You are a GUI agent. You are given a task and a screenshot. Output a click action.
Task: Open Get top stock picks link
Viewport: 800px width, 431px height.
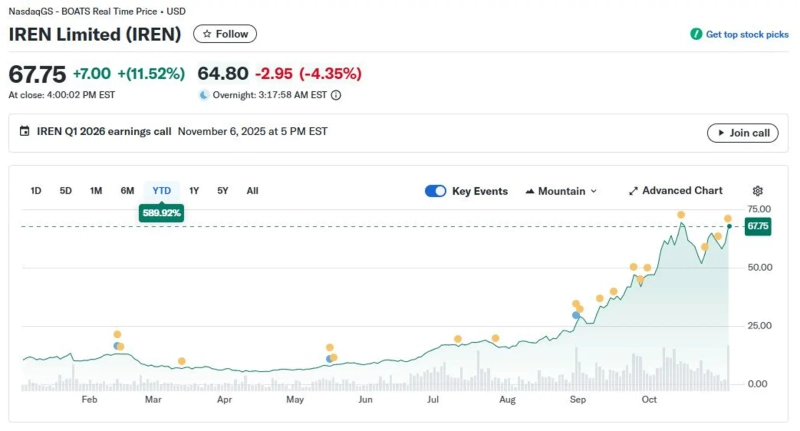coord(746,34)
